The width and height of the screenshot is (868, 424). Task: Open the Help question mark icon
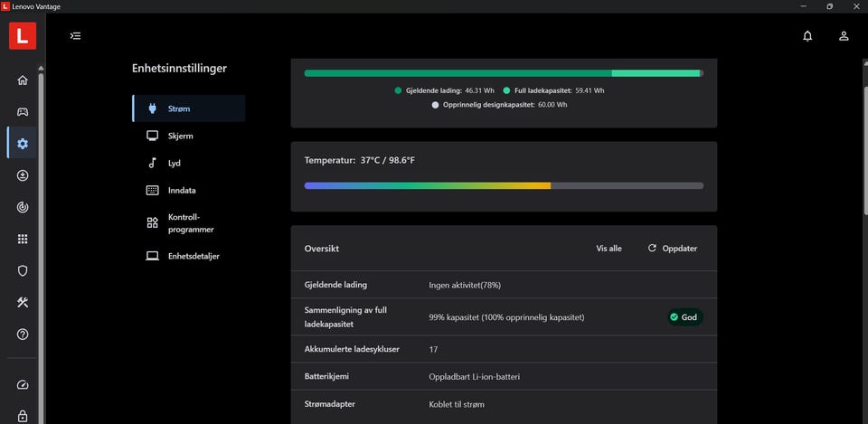pyautogui.click(x=22, y=334)
